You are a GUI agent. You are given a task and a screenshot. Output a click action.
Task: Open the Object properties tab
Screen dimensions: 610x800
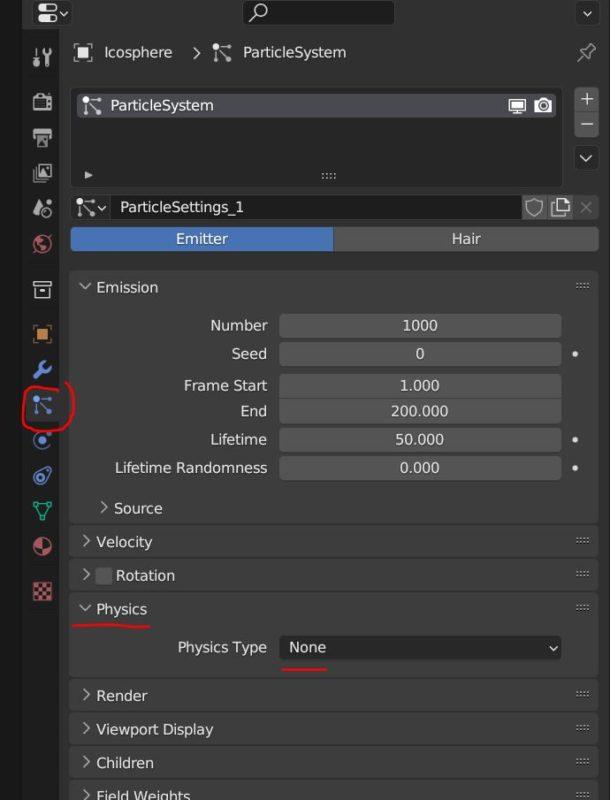[42, 334]
